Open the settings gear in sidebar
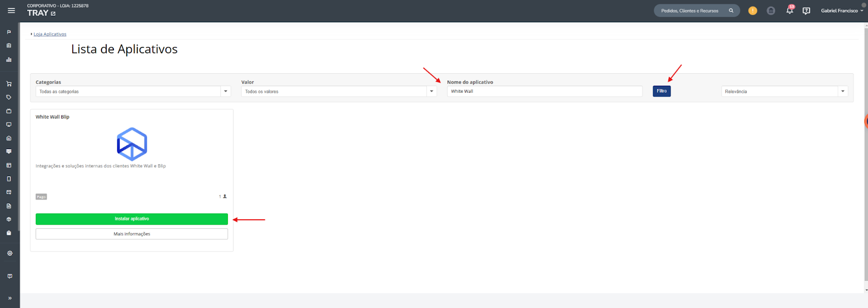Image resolution: width=868 pixels, height=308 pixels. [x=10, y=253]
